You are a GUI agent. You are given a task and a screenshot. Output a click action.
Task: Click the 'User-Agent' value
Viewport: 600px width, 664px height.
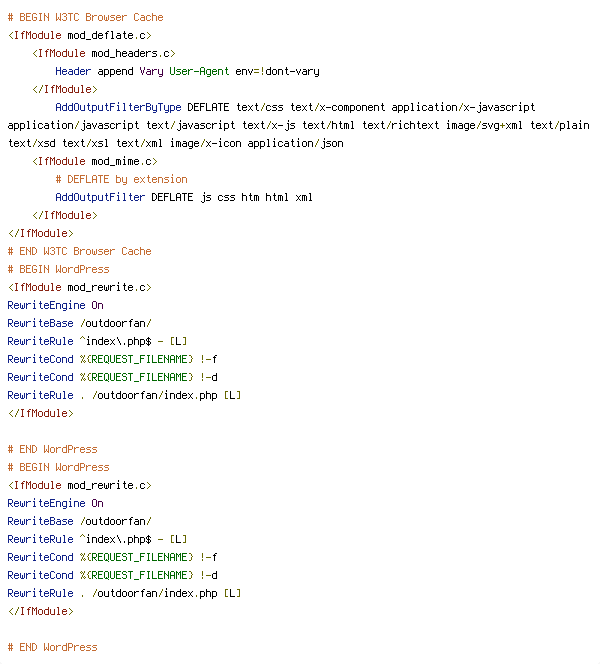tap(199, 71)
